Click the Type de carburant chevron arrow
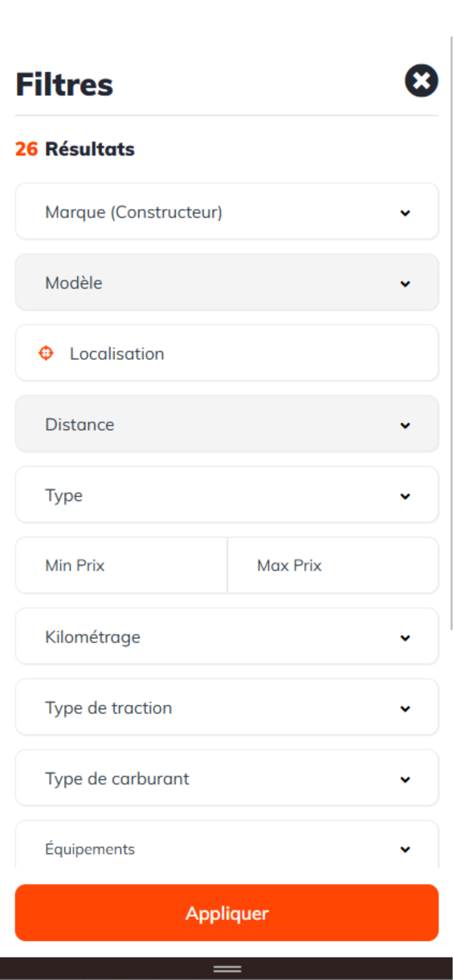The height and width of the screenshot is (980, 453). click(405, 779)
